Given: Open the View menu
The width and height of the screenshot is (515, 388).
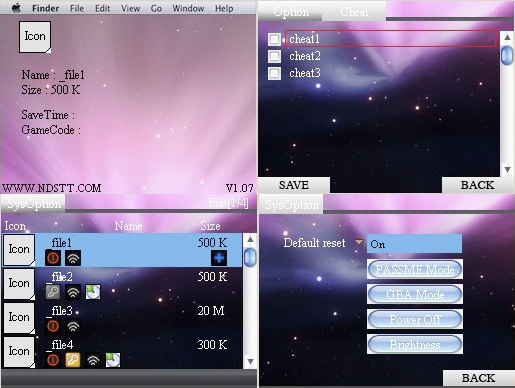Looking at the screenshot, I should tap(130, 8).
